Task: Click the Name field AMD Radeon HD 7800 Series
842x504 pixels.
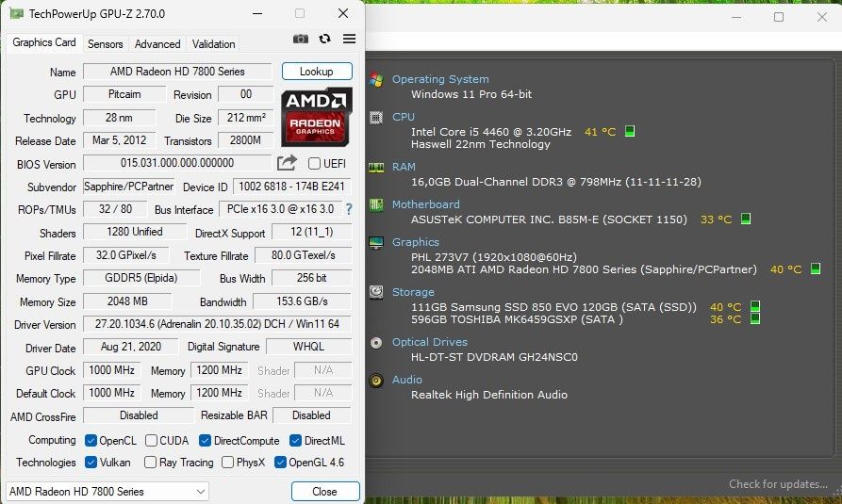Action: [178, 72]
